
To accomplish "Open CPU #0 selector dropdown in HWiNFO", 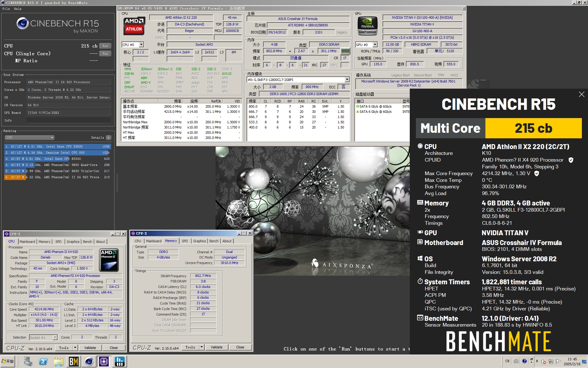I will click(x=141, y=45).
